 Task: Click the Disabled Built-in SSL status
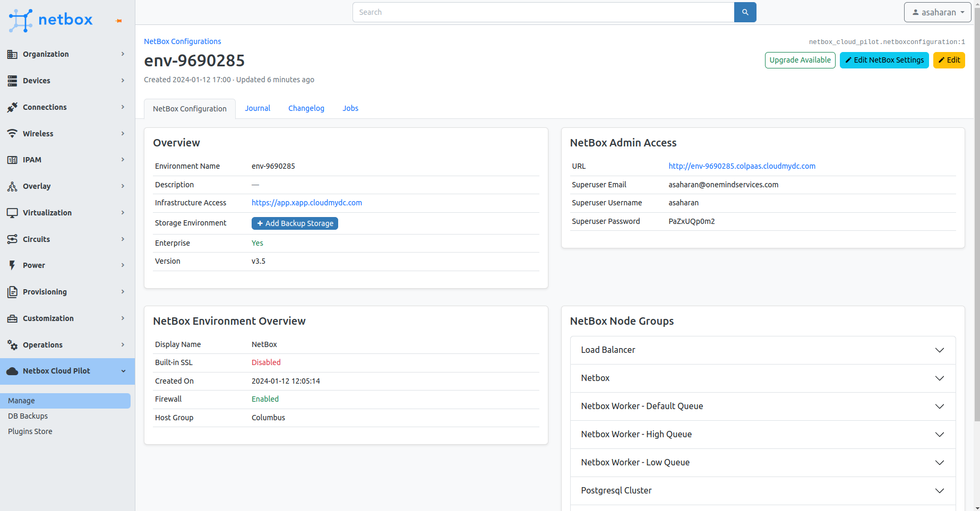266,362
